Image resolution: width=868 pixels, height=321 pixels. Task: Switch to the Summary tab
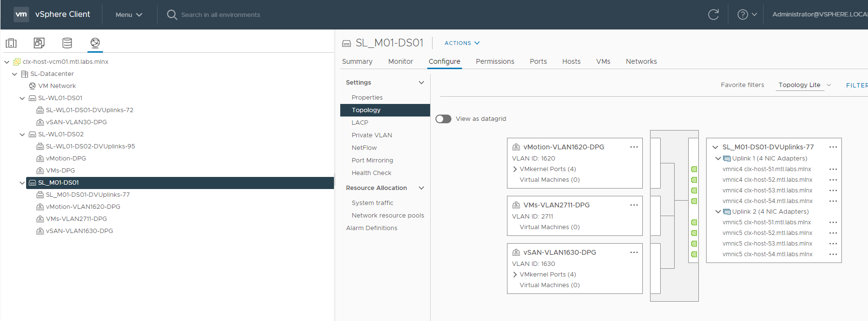click(x=357, y=61)
